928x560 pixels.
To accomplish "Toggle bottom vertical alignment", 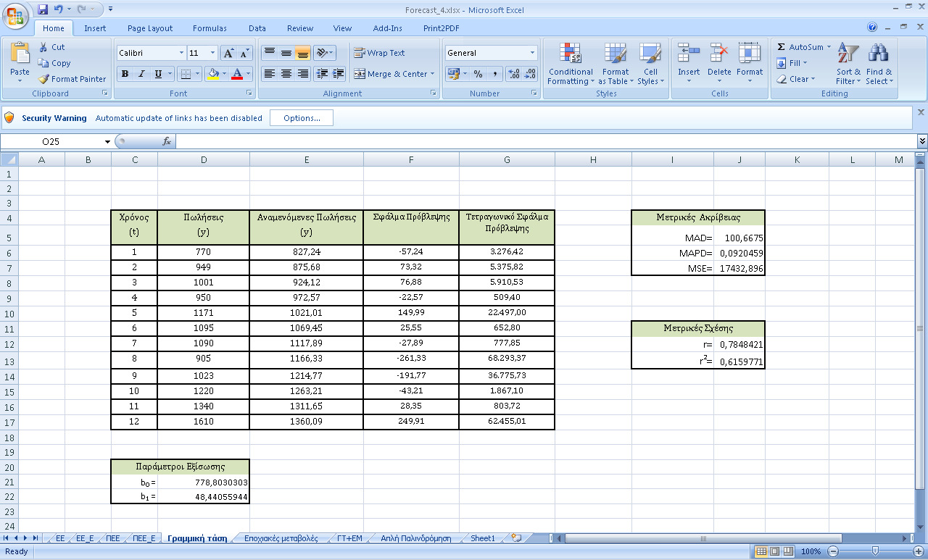I will [x=302, y=53].
